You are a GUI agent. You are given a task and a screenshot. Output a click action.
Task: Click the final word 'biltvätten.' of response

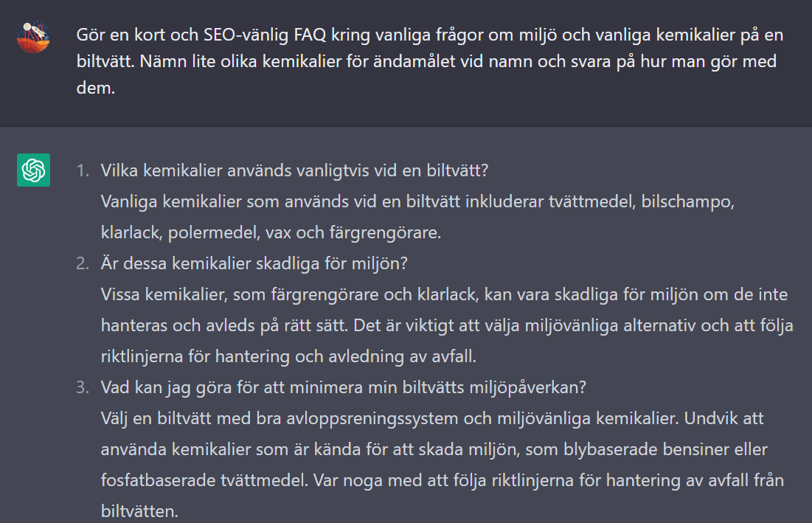click(x=139, y=512)
